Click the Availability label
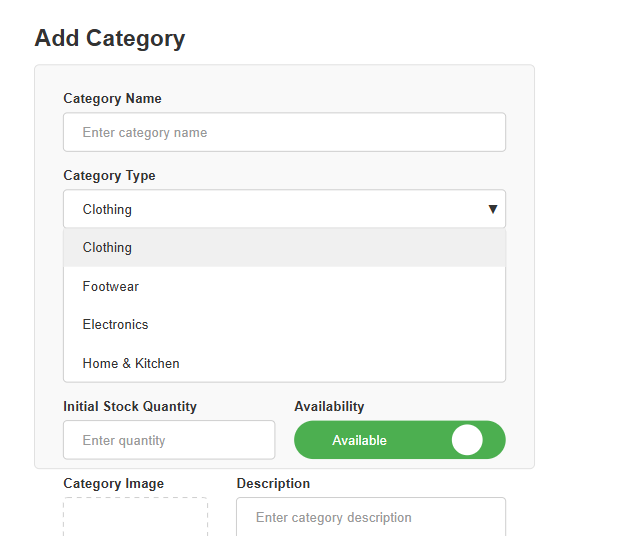The height and width of the screenshot is (549, 642). coord(329,407)
